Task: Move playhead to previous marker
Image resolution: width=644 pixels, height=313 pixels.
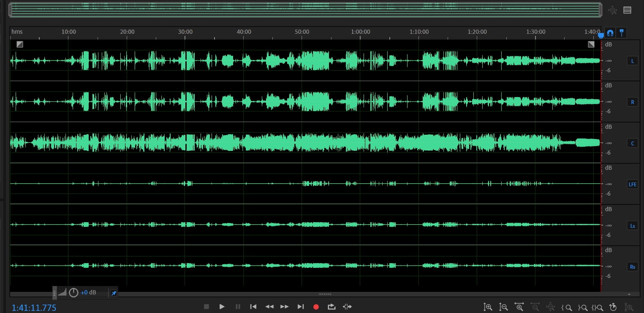Action: [253, 307]
